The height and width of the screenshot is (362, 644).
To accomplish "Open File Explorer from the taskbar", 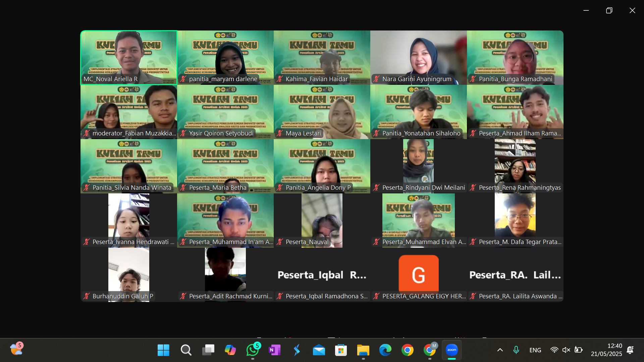I will point(363,350).
